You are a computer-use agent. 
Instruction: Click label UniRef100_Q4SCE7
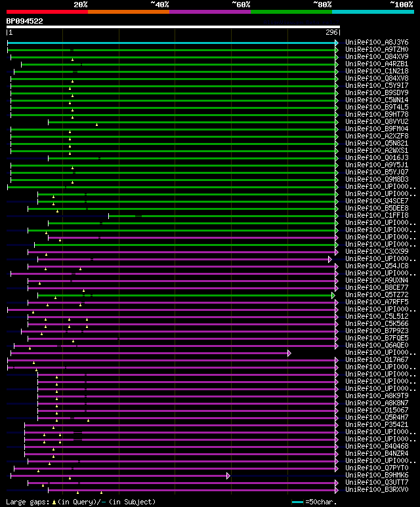pos(377,201)
